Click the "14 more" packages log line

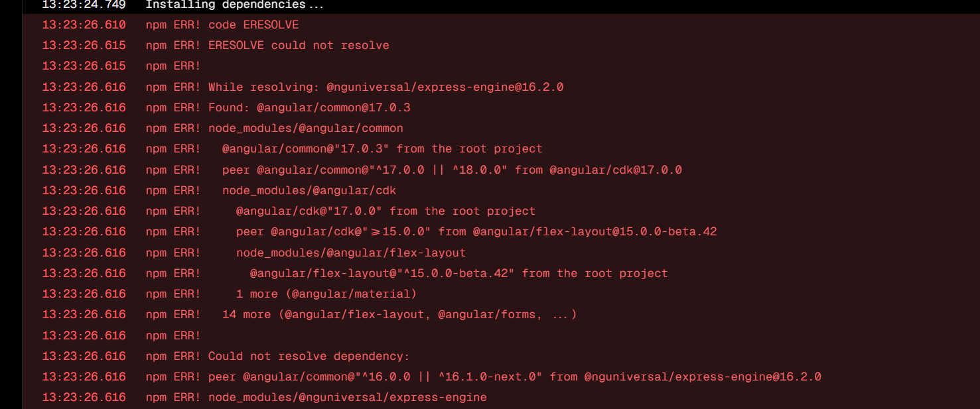399,314
